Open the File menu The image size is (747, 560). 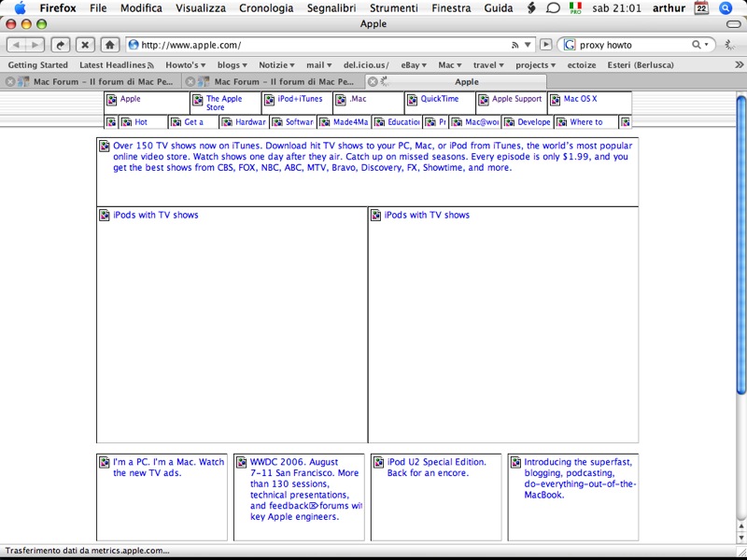point(98,8)
